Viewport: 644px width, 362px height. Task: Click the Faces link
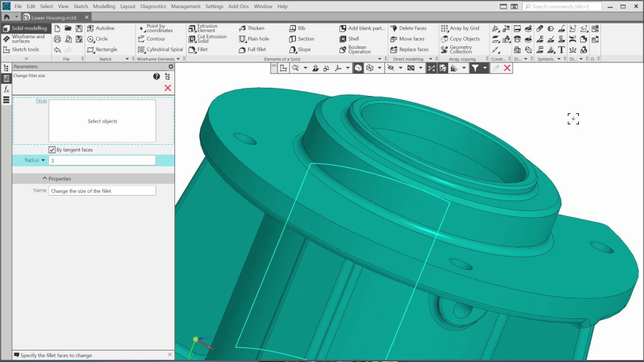click(x=41, y=101)
